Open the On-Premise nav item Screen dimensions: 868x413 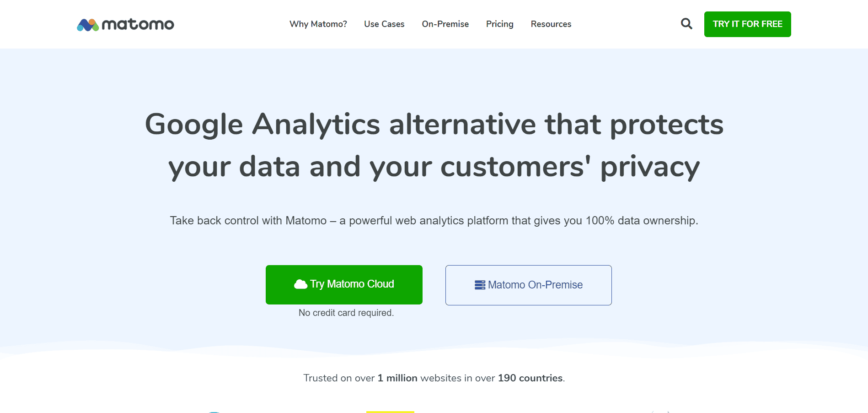(x=445, y=24)
